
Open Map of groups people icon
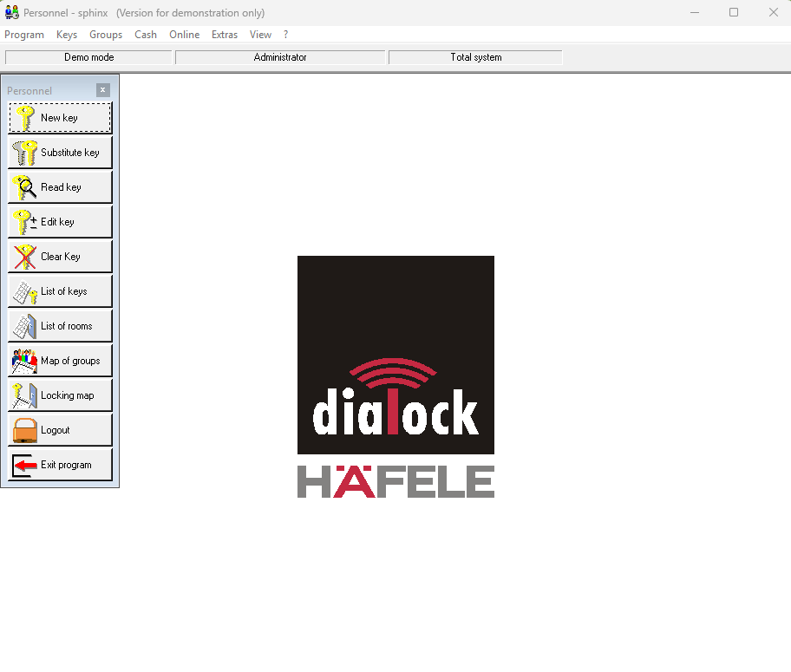(x=25, y=361)
